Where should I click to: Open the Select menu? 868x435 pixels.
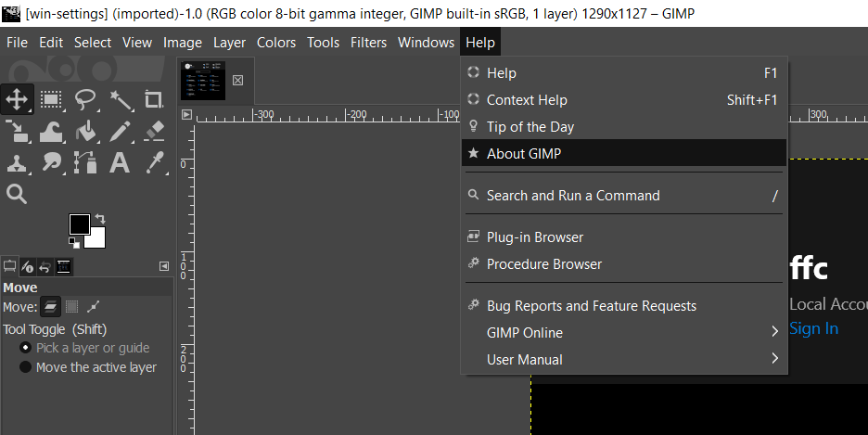[93, 43]
